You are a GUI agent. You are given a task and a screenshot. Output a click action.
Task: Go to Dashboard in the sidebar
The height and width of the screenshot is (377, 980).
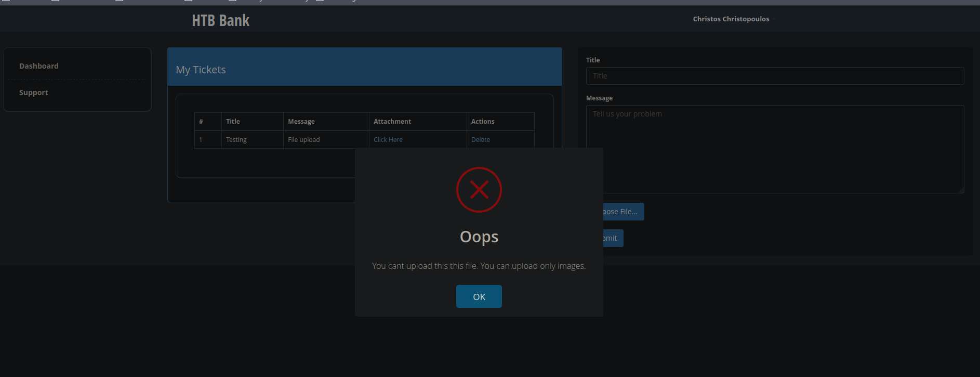(x=39, y=66)
